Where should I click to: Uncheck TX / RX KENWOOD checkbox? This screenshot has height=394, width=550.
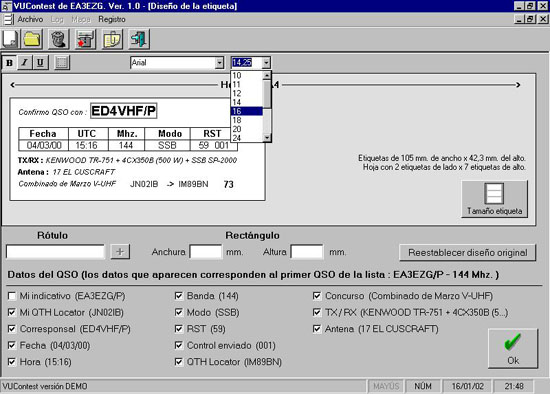point(317,312)
